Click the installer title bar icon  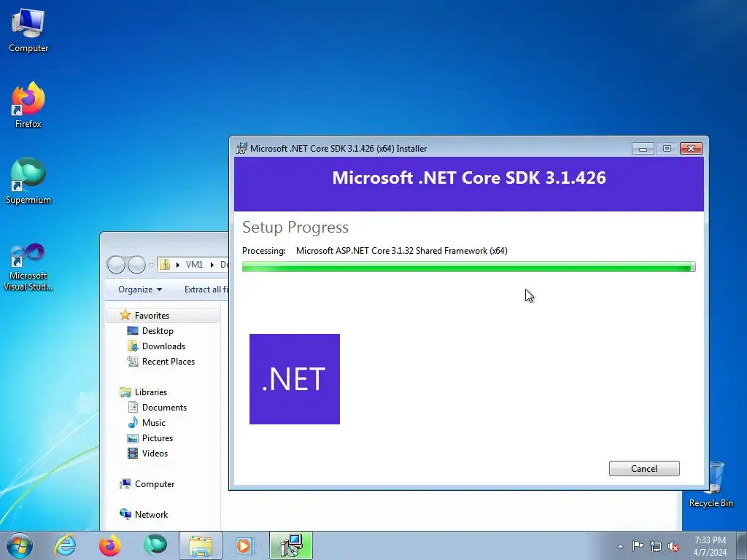(x=242, y=148)
